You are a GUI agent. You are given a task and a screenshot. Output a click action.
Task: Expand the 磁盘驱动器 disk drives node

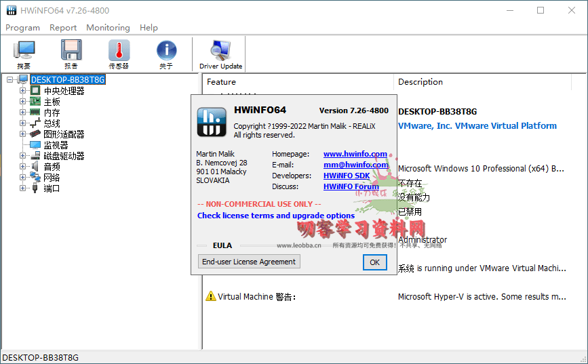pos(23,156)
